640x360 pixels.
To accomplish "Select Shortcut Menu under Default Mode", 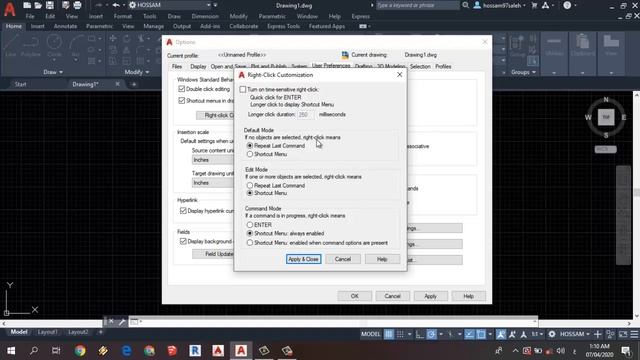I will (250, 154).
